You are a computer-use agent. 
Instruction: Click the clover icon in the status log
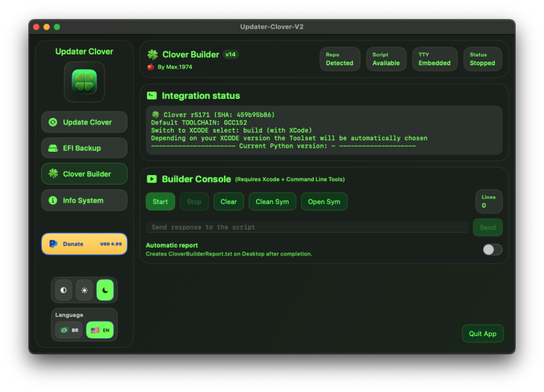[x=156, y=114]
